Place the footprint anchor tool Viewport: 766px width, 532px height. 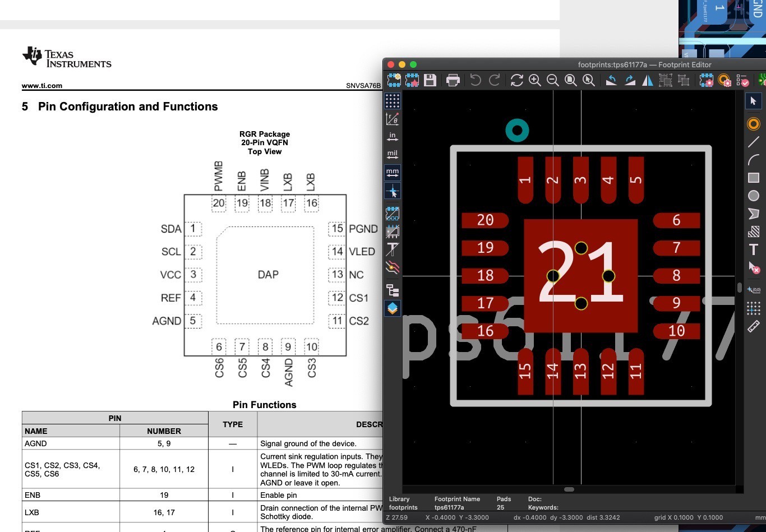click(x=754, y=290)
